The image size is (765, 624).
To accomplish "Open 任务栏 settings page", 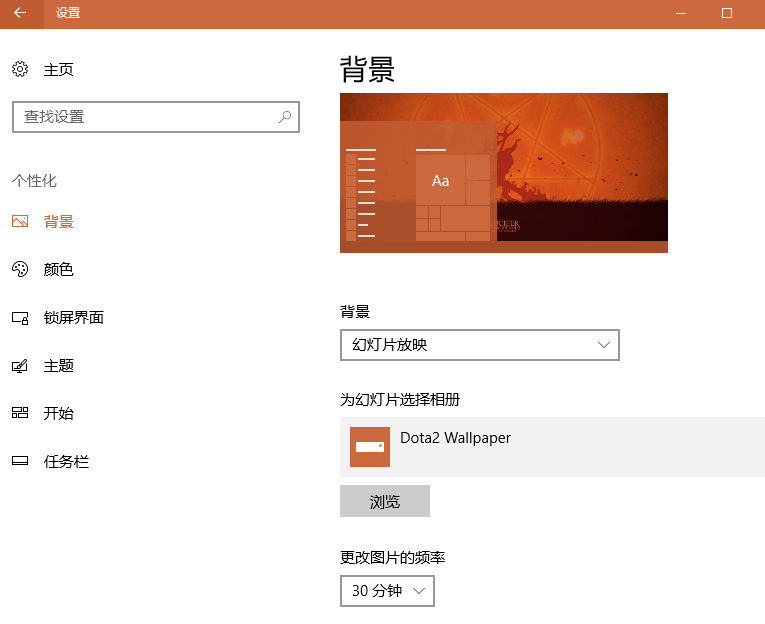I will click(x=66, y=461).
